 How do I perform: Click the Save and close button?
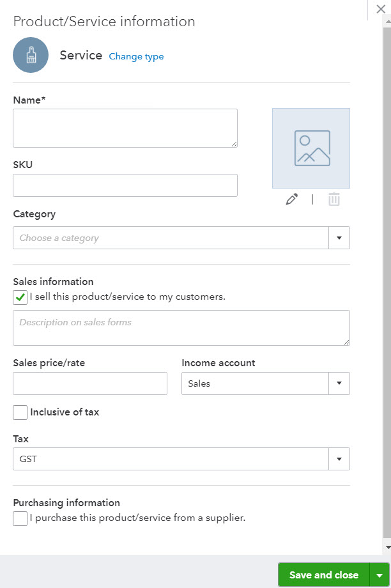click(324, 575)
